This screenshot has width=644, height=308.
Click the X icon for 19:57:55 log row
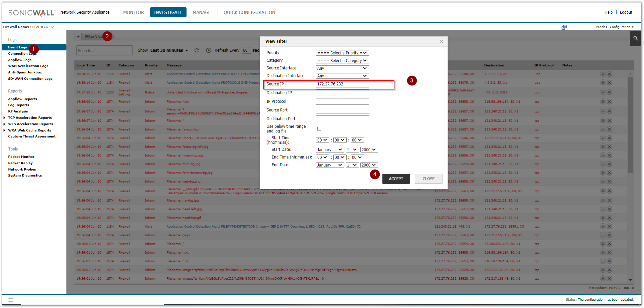point(609,92)
